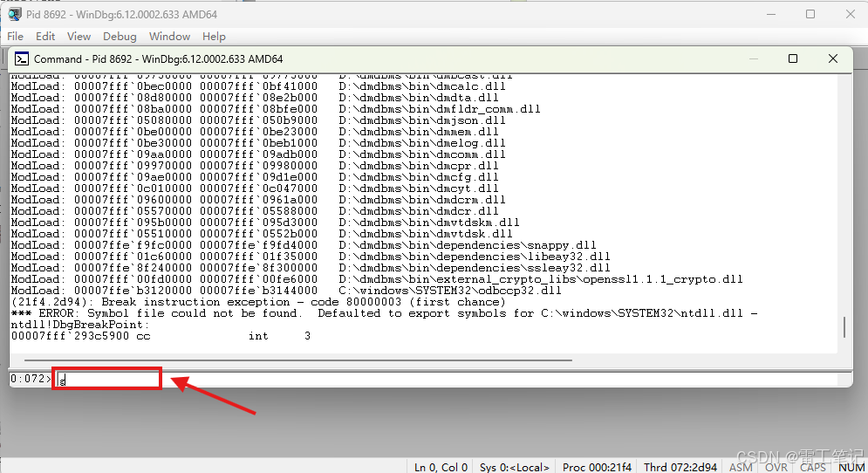
Task: Click the dmdta.dll ModLoad line
Action: pyautogui.click(x=255, y=98)
